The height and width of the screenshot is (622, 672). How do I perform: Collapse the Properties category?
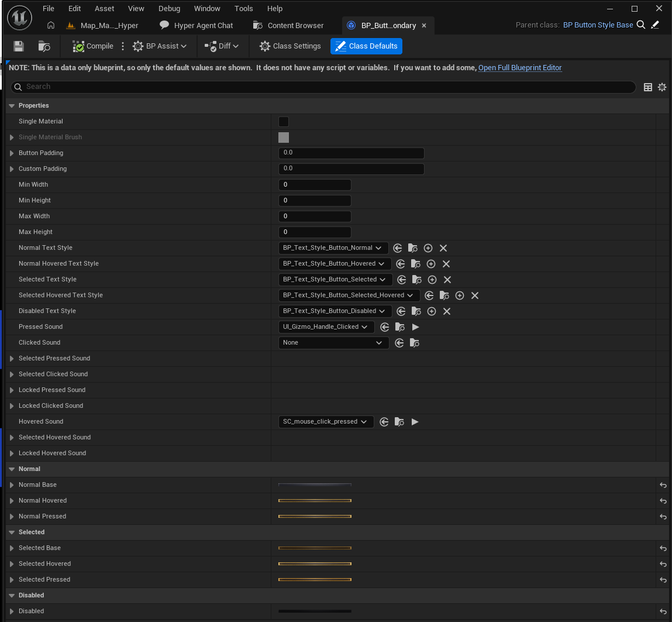pos(12,106)
